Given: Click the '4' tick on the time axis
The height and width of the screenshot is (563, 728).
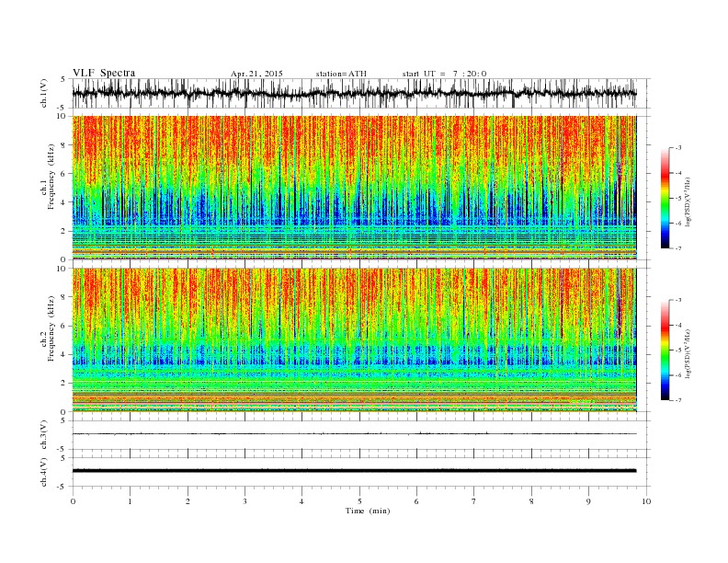Looking at the screenshot, I should (301, 501).
